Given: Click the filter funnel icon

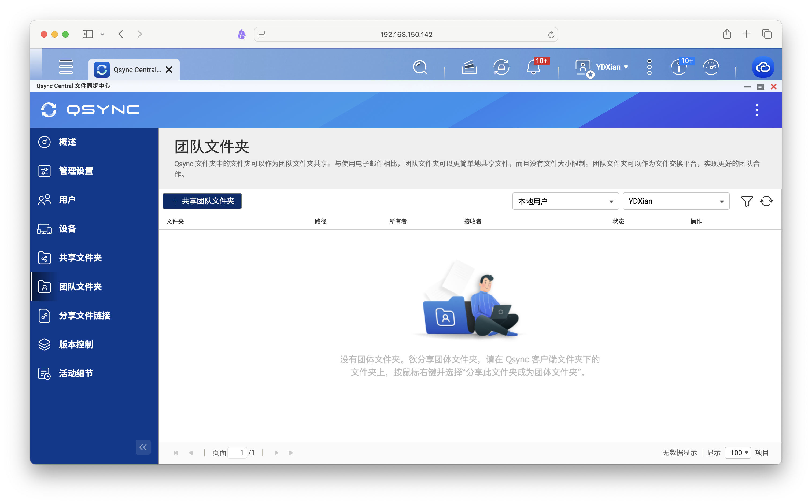Looking at the screenshot, I should (747, 201).
